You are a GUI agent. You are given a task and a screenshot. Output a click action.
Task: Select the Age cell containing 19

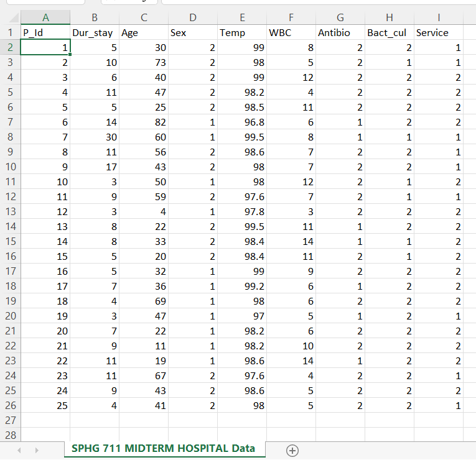144,361
